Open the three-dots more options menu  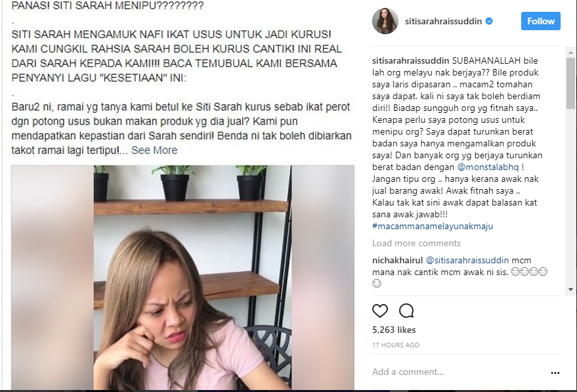(555, 373)
